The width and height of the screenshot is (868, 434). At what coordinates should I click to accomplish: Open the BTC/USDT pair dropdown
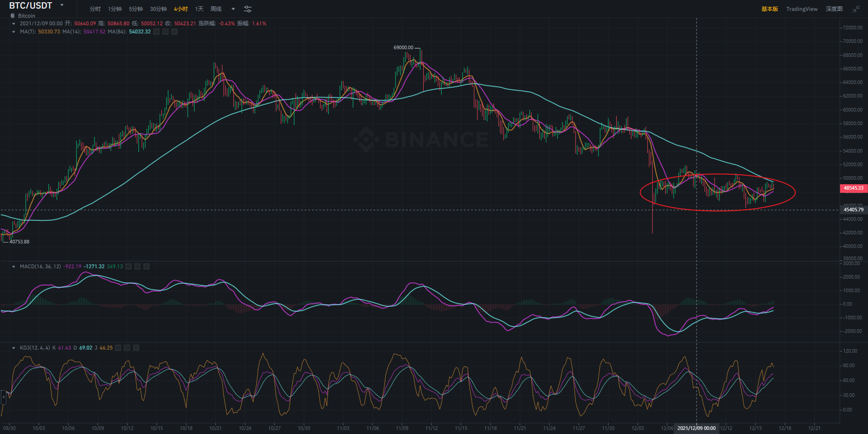pos(62,5)
